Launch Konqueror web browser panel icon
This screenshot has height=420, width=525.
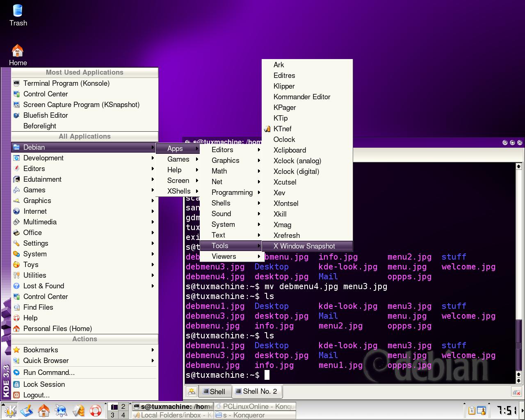(x=61, y=411)
